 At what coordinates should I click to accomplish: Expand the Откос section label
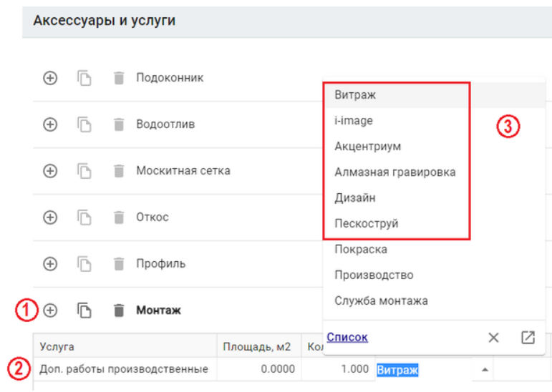(152, 217)
